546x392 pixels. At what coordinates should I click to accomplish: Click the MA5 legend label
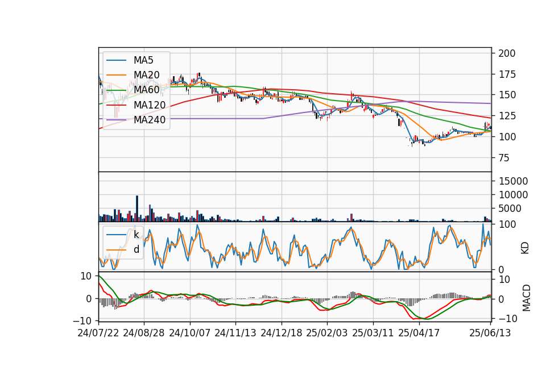pos(143,60)
